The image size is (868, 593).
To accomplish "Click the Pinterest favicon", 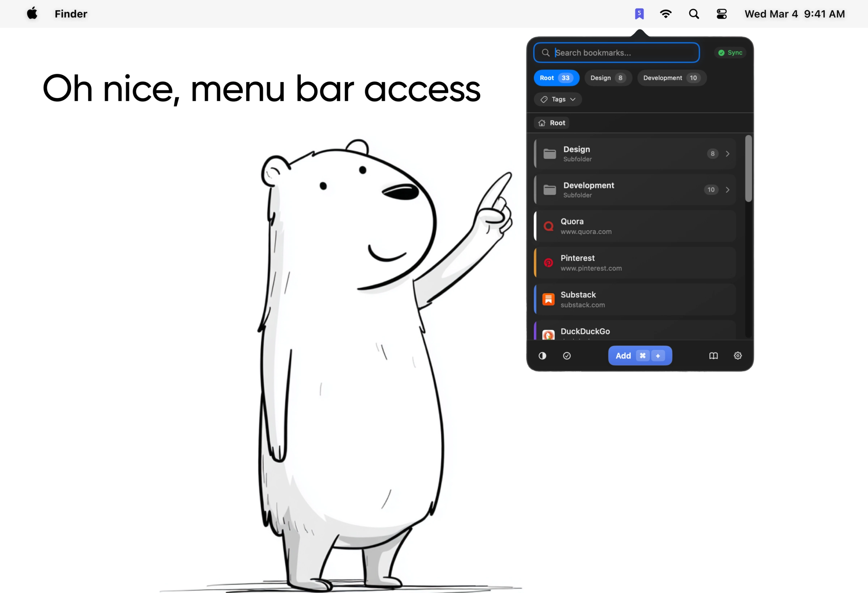I will (x=548, y=263).
